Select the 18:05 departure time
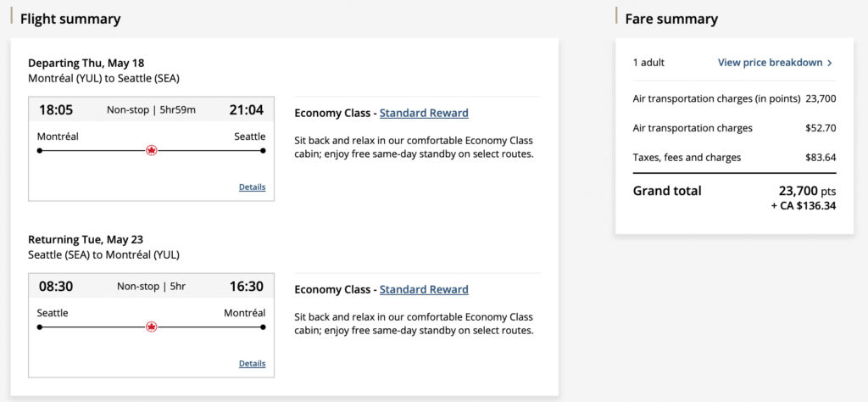The height and width of the screenshot is (402, 868). pos(56,109)
